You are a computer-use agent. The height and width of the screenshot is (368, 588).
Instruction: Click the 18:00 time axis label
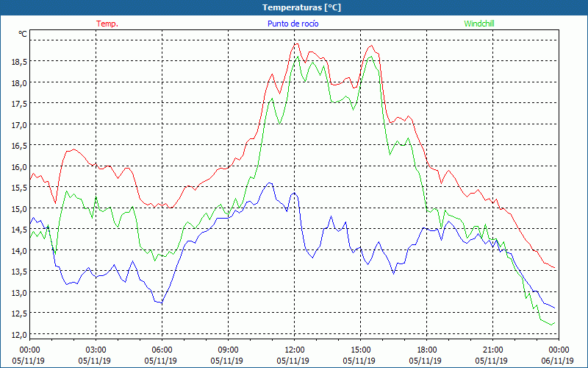pos(427,350)
